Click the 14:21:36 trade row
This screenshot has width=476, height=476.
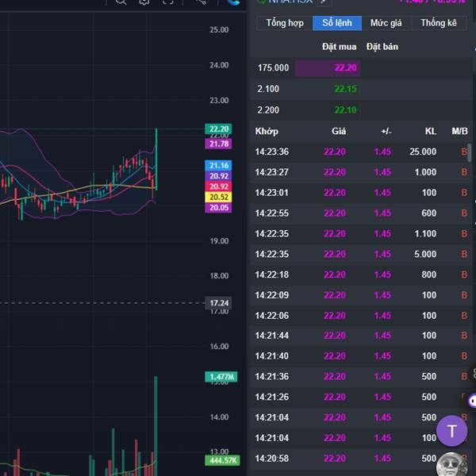(361, 376)
